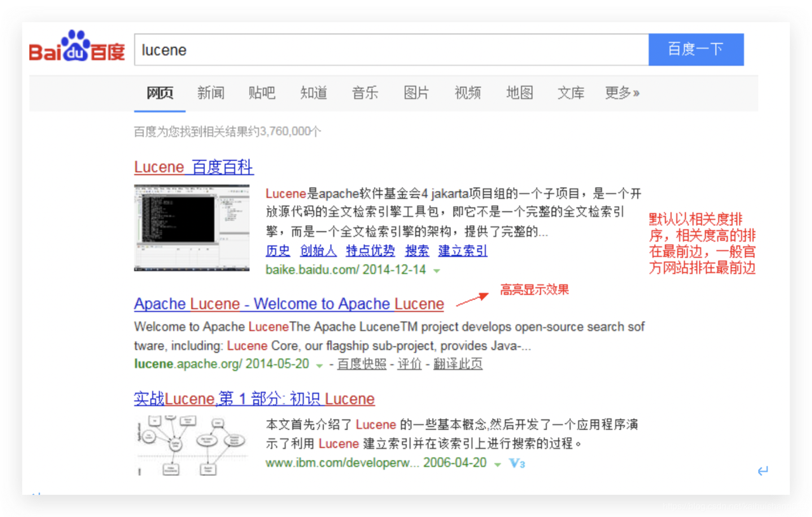Click the search box containing lucene
The image size is (812, 517).
click(x=391, y=50)
